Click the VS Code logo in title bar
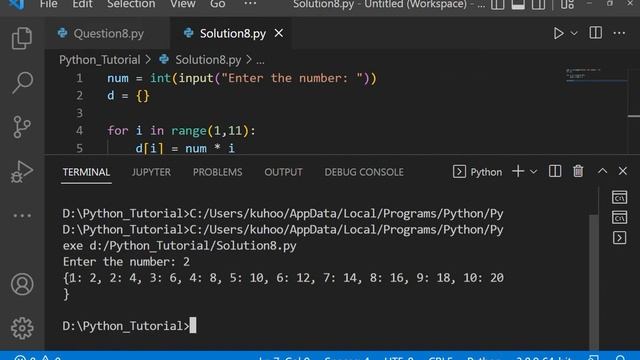 click(16, 4)
